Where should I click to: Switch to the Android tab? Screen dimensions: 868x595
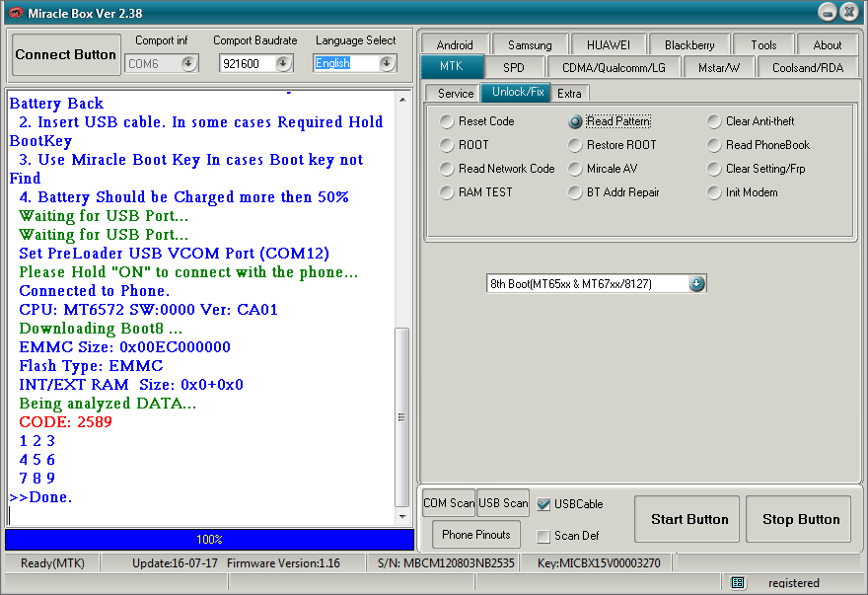[455, 44]
